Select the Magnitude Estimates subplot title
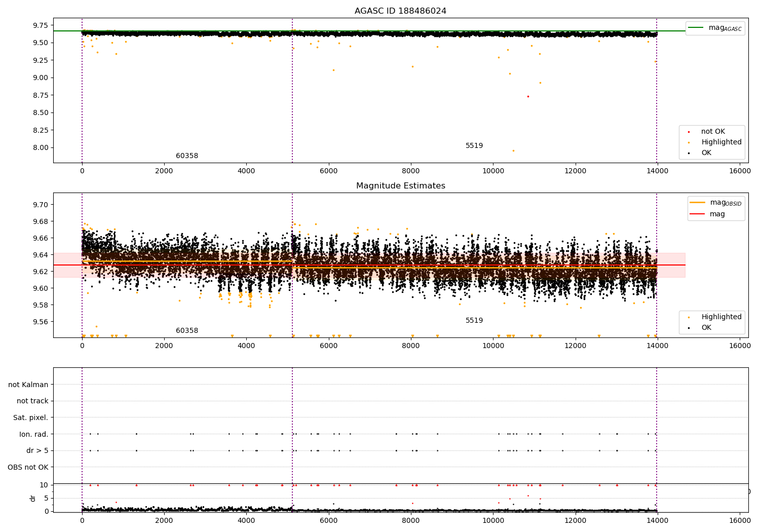 (x=400, y=186)
